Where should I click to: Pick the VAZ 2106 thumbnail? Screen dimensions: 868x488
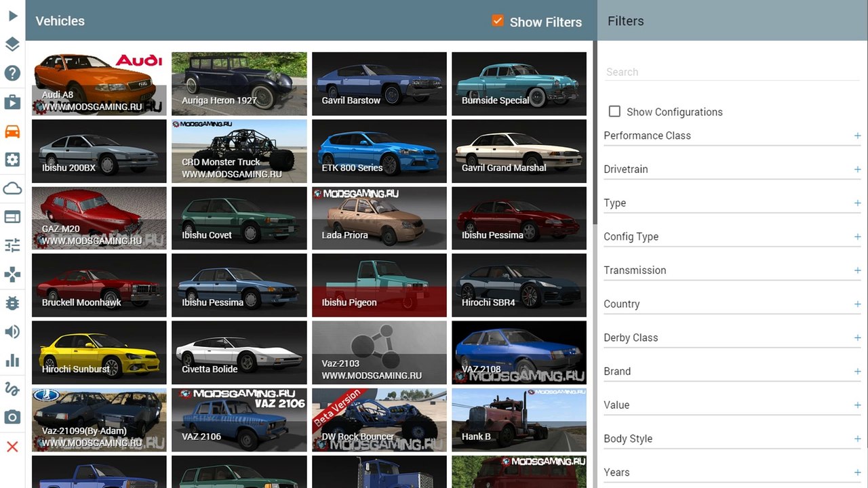tap(239, 420)
